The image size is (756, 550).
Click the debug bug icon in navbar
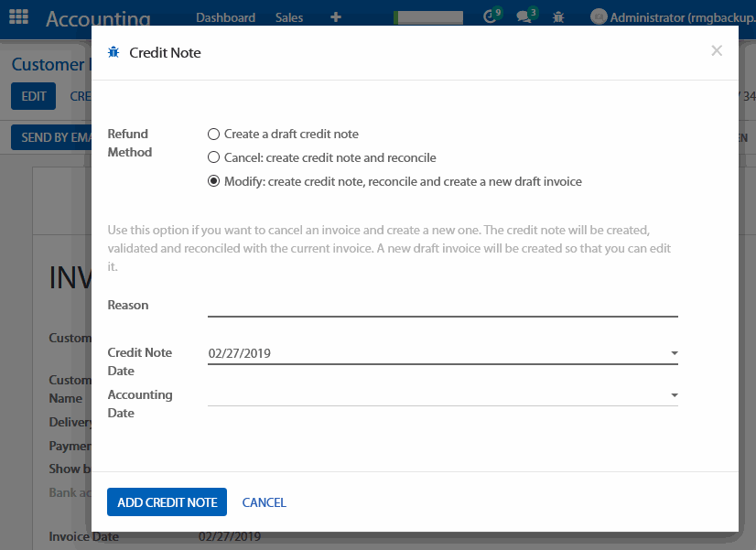pyautogui.click(x=558, y=17)
